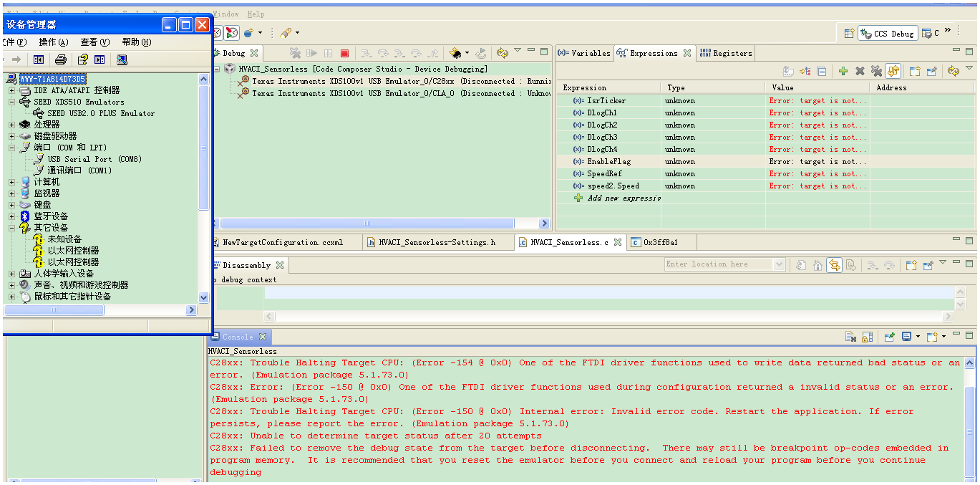Open Enter location here combo dropdown arrow

tap(780, 264)
